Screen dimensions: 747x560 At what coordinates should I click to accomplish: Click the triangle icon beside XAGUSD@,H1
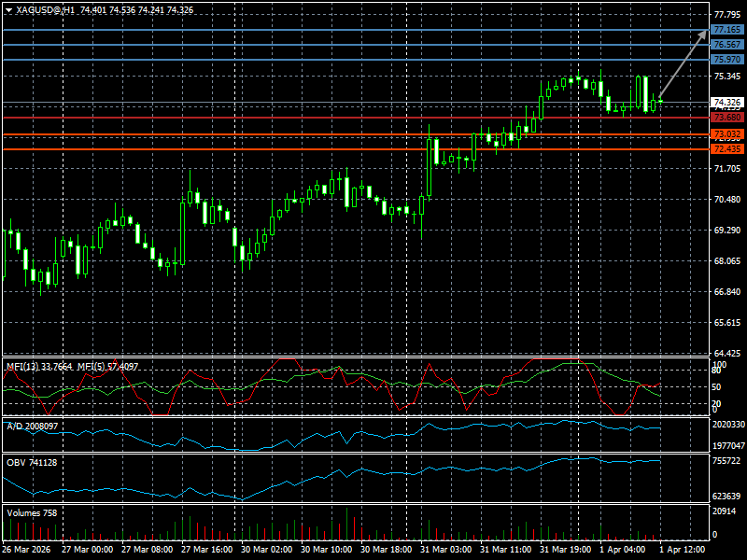click(x=7, y=9)
